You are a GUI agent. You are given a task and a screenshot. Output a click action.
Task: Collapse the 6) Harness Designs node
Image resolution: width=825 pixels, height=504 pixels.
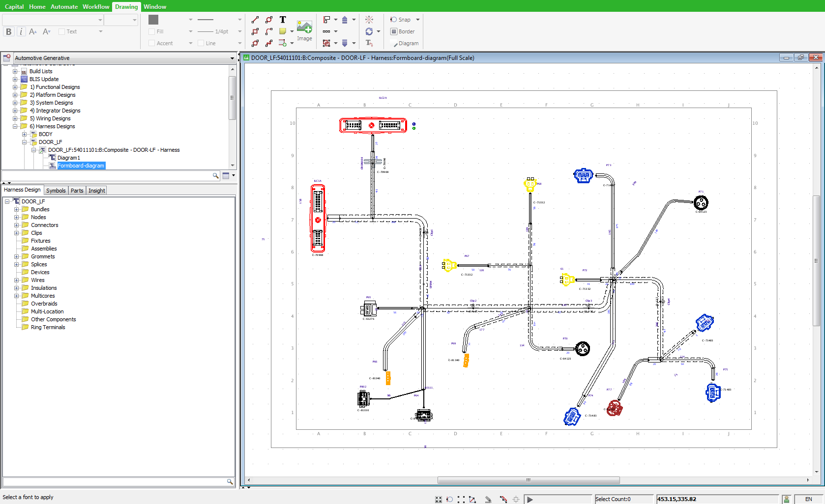15,126
